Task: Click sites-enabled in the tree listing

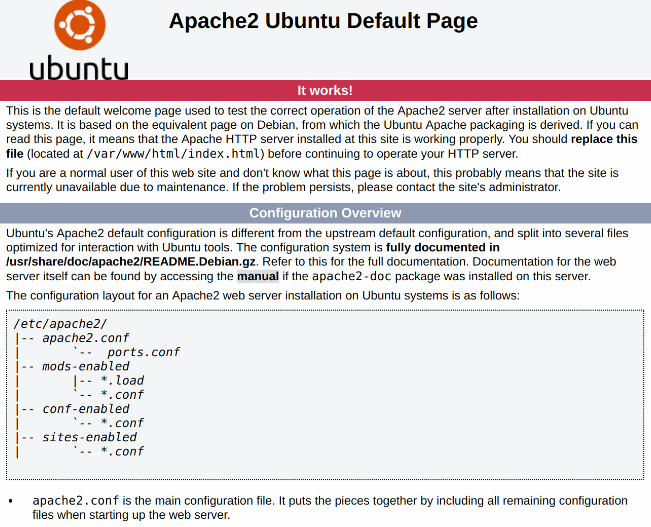Action: coord(89,437)
